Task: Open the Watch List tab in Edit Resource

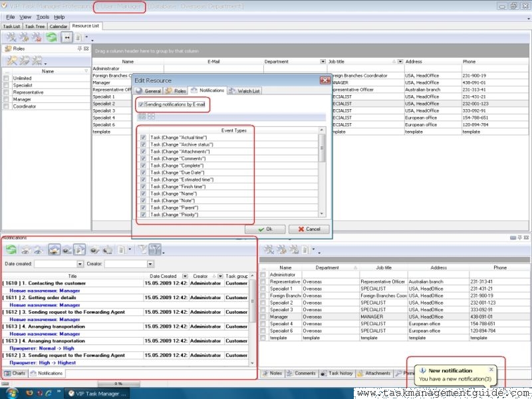Action: 244,90
